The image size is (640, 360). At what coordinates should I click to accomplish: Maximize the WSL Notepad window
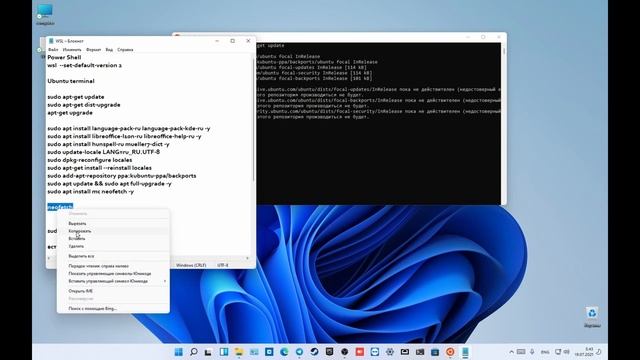[x=233, y=41]
